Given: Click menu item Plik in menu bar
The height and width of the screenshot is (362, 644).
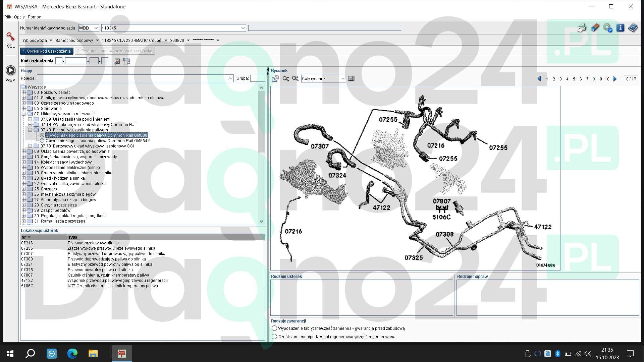Looking at the screenshot, I should pos(7,17).
